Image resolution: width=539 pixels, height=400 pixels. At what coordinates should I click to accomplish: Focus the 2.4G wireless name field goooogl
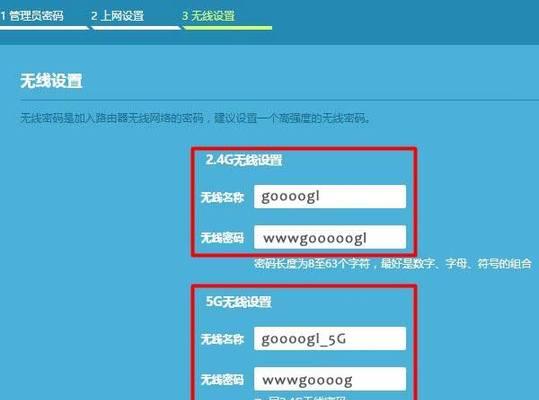[x=330, y=197]
